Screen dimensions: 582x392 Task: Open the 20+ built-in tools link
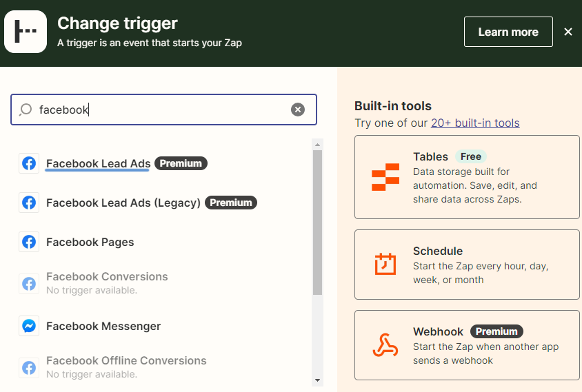tap(475, 123)
